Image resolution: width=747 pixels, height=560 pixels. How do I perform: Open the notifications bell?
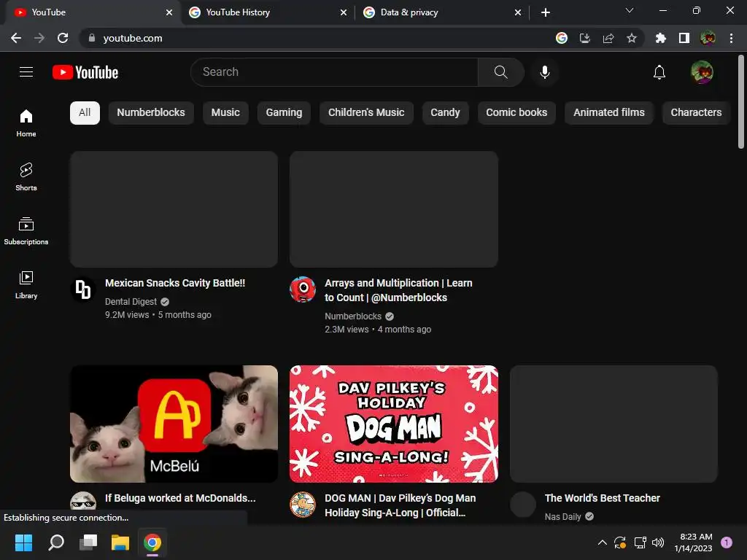pos(659,72)
